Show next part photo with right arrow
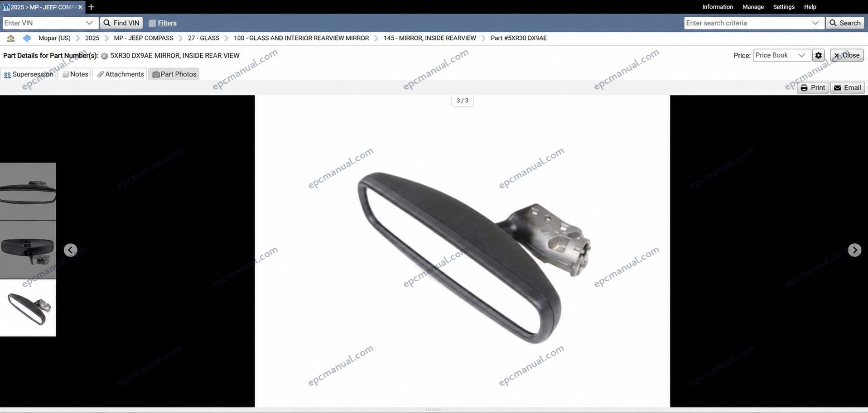Viewport: 868px width, 413px height. coord(854,250)
